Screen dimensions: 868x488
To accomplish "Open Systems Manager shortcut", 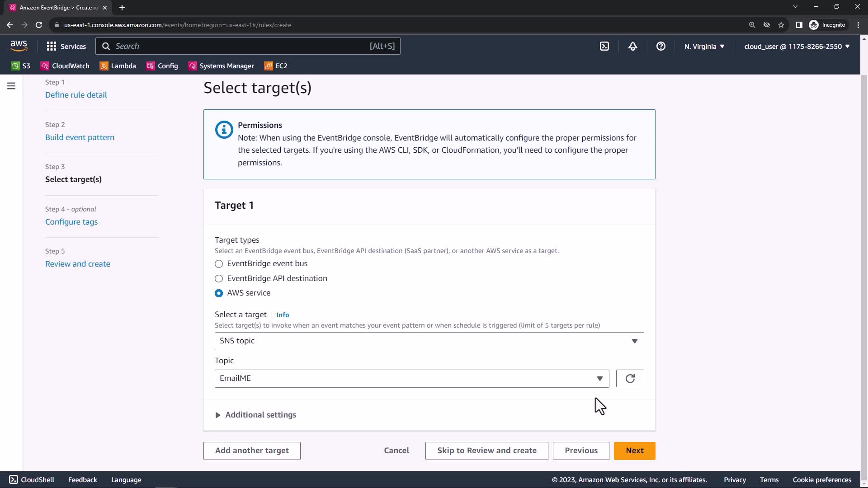I will click(221, 66).
